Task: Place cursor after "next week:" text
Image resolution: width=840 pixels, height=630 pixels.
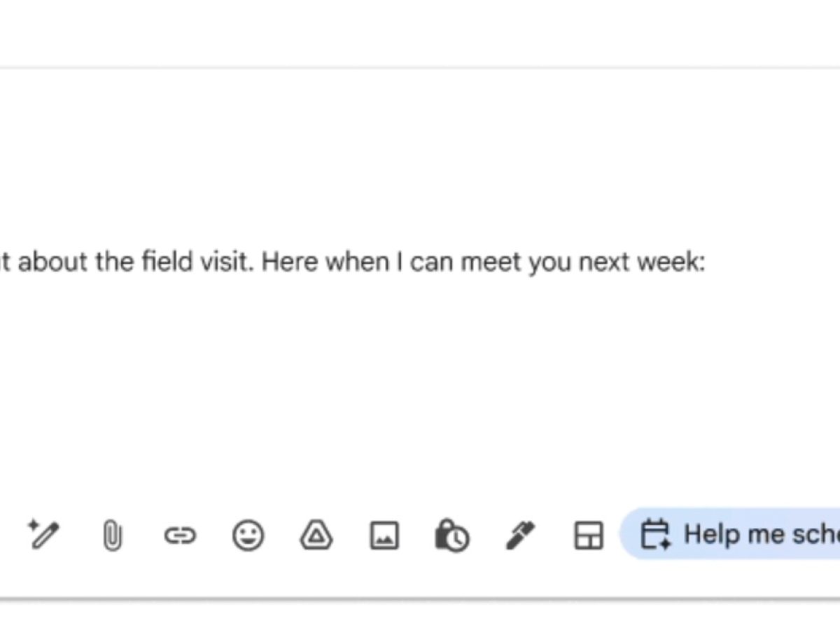Action: (x=707, y=263)
